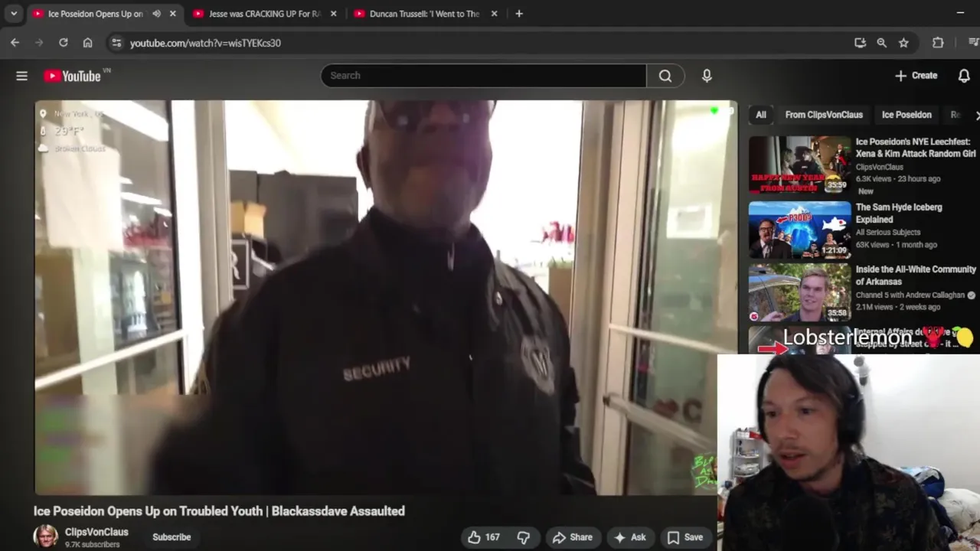Image resolution: width=980 pixels, height=551 pixels.
Task: Close the Duncan Trussell tab
Action: pos(494,14)
